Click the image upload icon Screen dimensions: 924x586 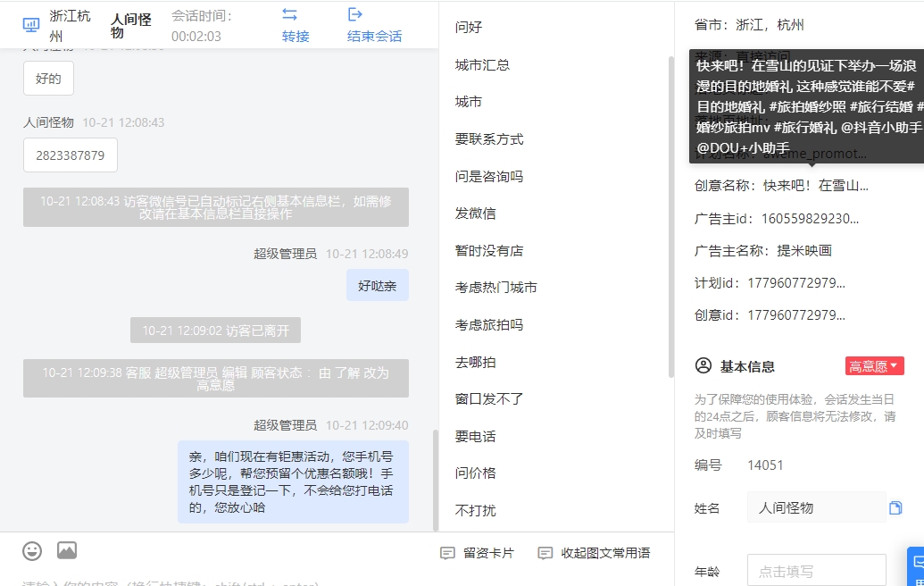(x=67, y=550)
